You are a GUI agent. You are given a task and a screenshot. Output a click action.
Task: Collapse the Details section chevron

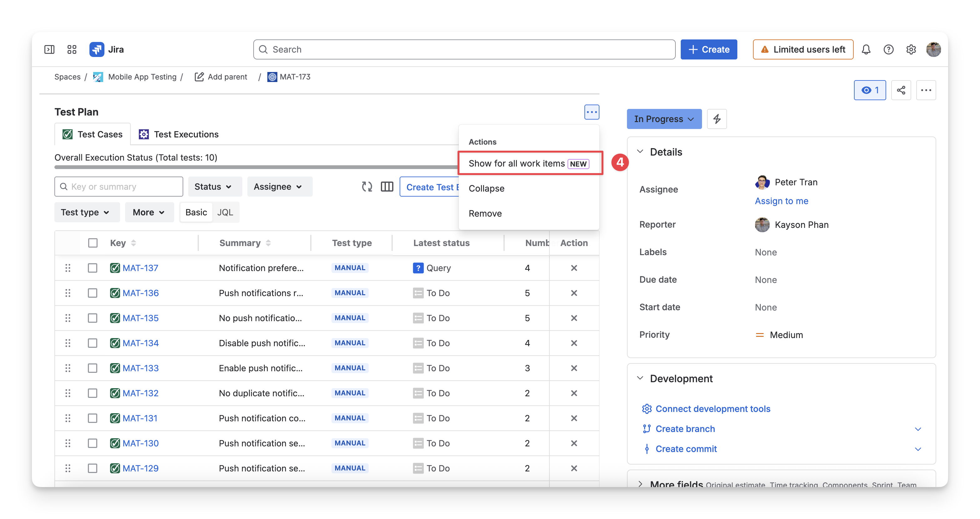pyautogui.click(x=640, y=152)
